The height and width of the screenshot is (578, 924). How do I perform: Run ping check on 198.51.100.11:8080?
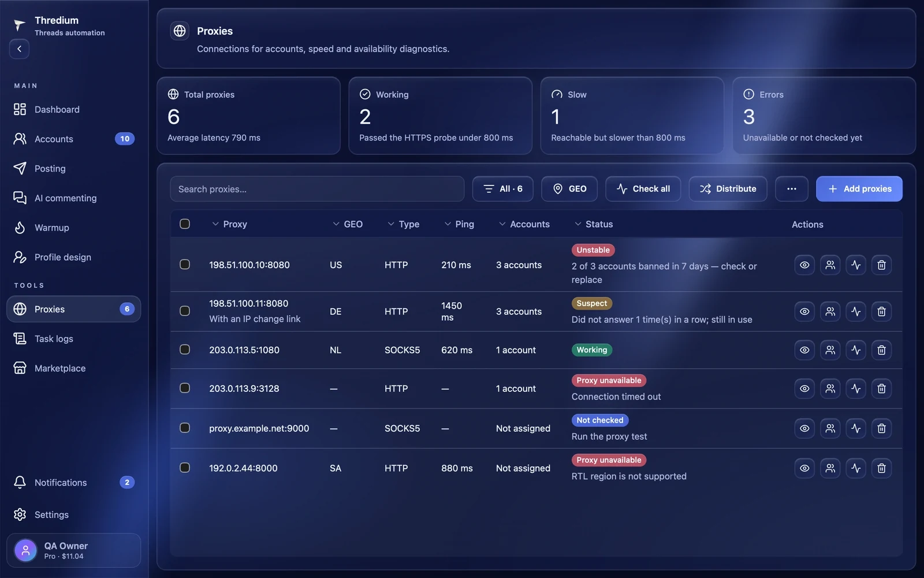pos(856,312)
